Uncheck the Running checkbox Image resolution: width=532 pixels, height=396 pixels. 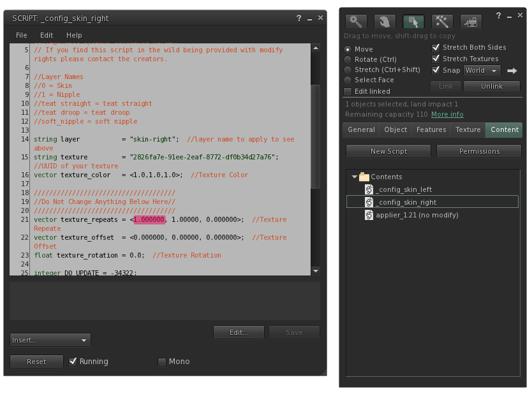(73, 362)
